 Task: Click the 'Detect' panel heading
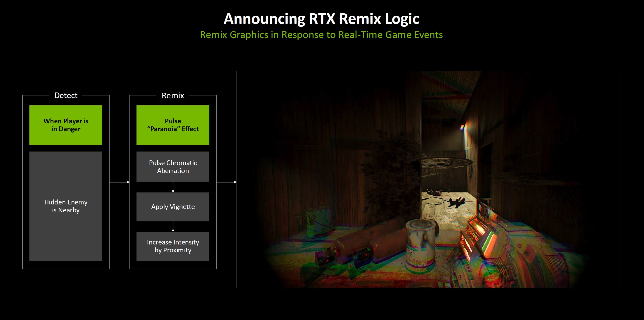(x=66, y=95)
